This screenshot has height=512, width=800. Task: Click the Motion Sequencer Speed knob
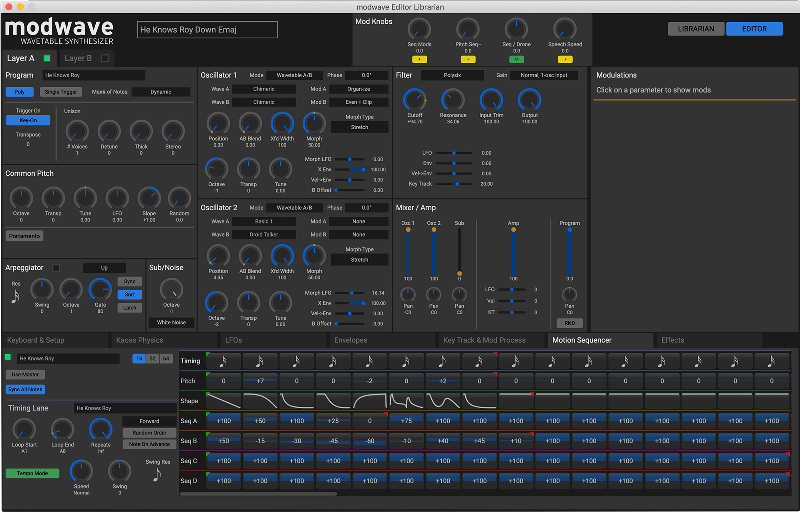pos(81,471)
